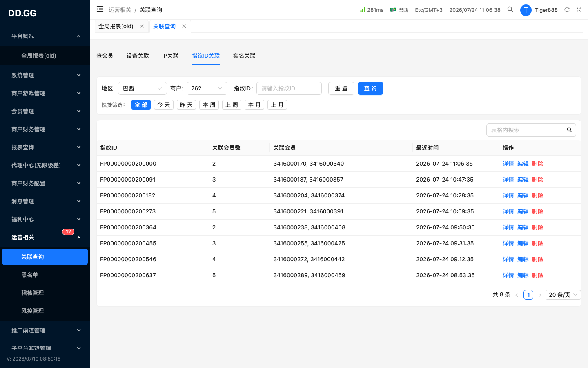Select the 上周 quick filter

(x=232, y=105)
